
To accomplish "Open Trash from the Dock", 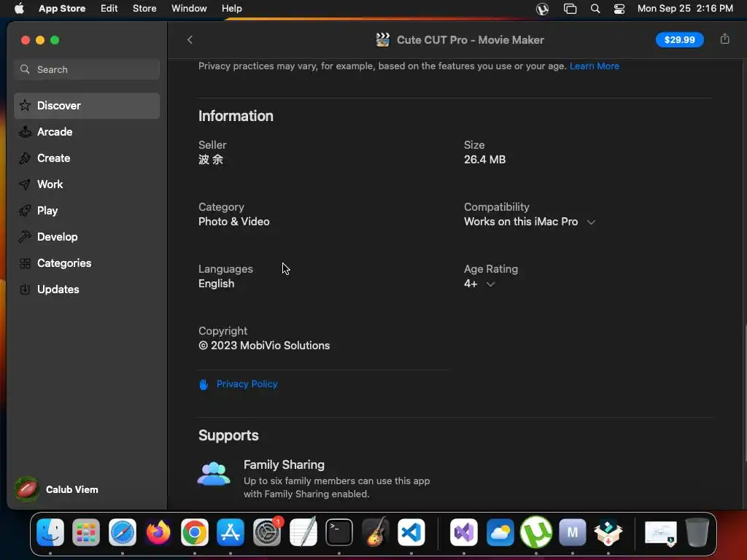I will [697, 532].
